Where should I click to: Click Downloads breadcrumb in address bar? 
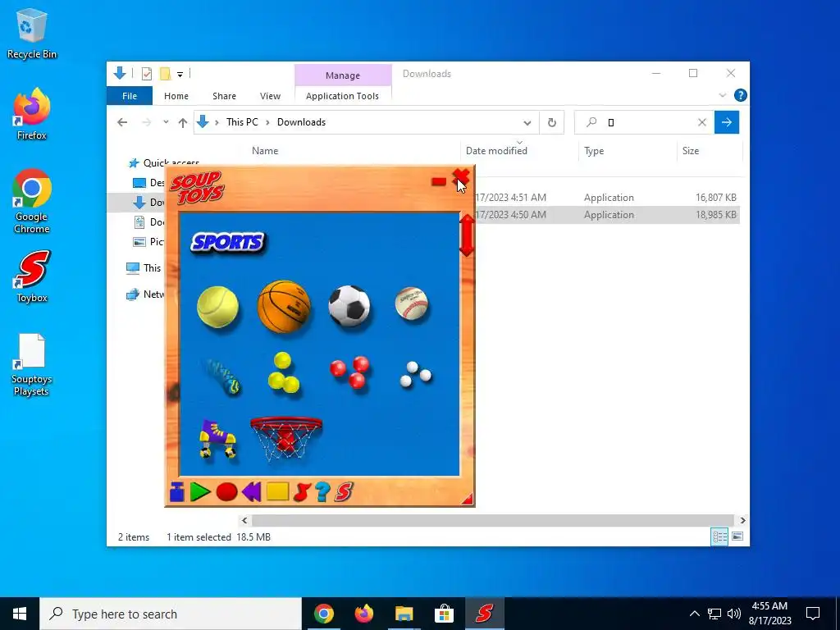point(301,122)
